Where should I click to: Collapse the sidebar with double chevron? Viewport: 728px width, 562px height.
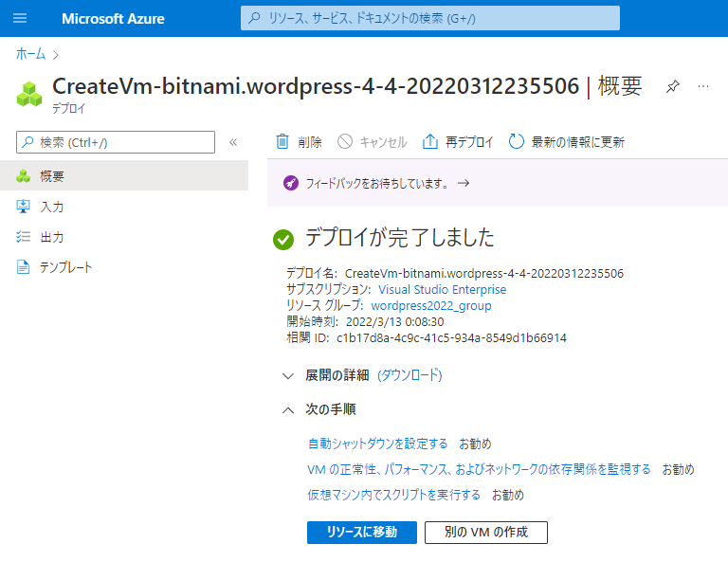point(233,142)
